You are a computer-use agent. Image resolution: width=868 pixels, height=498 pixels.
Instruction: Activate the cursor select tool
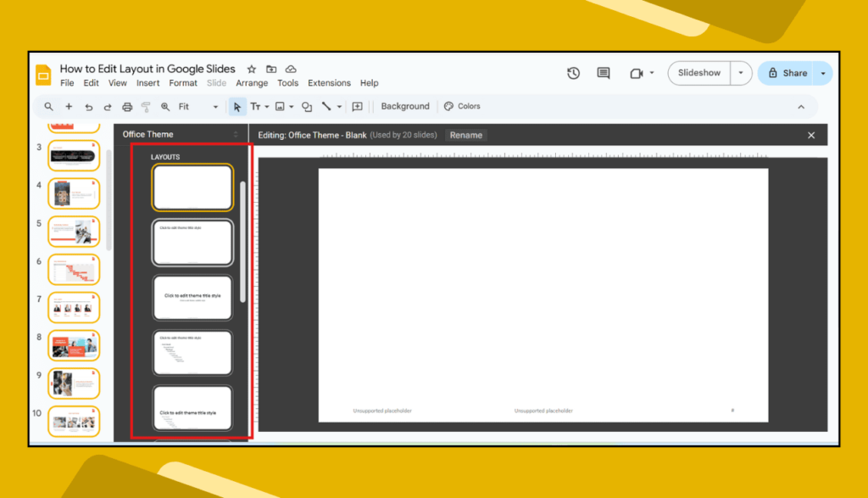pyautogui.click(x=237, y=107)
